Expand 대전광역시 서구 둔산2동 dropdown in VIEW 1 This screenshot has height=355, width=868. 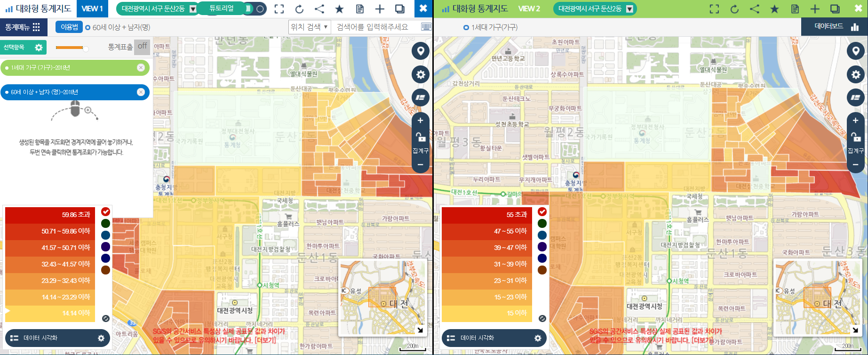coord(193,9)
